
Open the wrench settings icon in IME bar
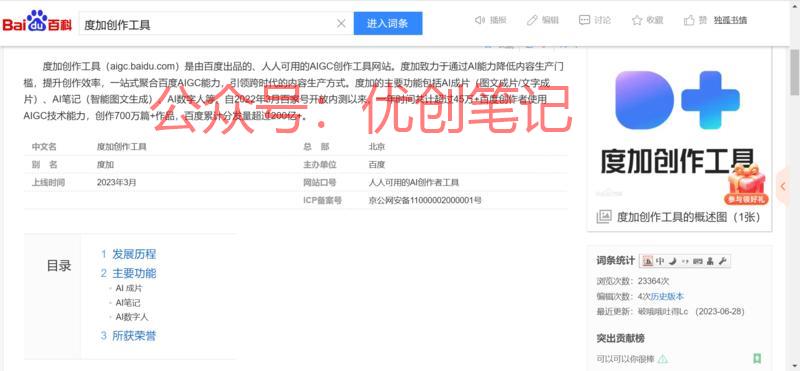722,261
